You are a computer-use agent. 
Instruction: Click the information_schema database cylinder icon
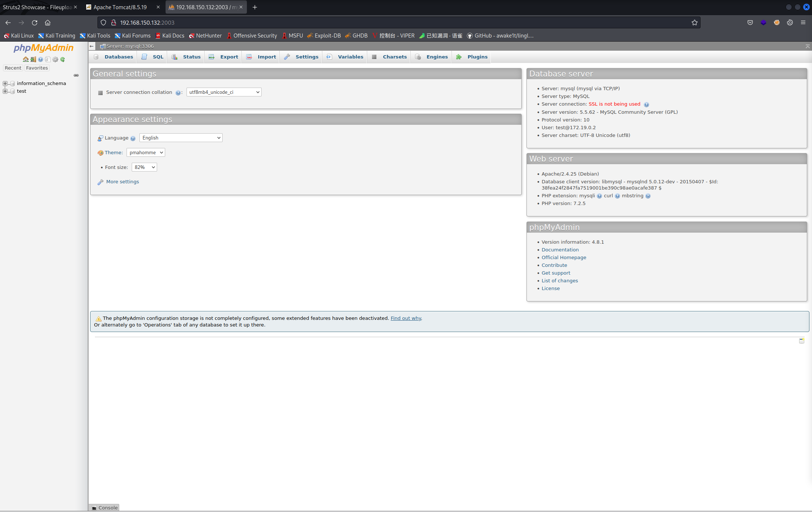(x=13, y=84)
